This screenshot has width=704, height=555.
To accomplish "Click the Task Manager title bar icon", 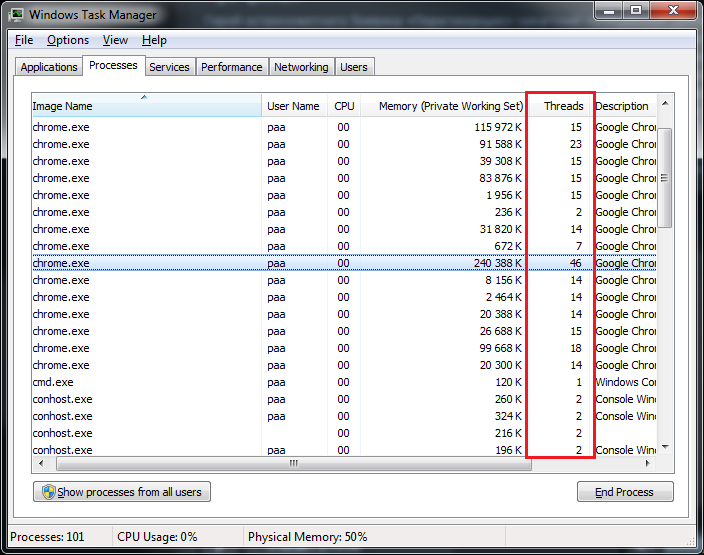I will coord(17,15).
